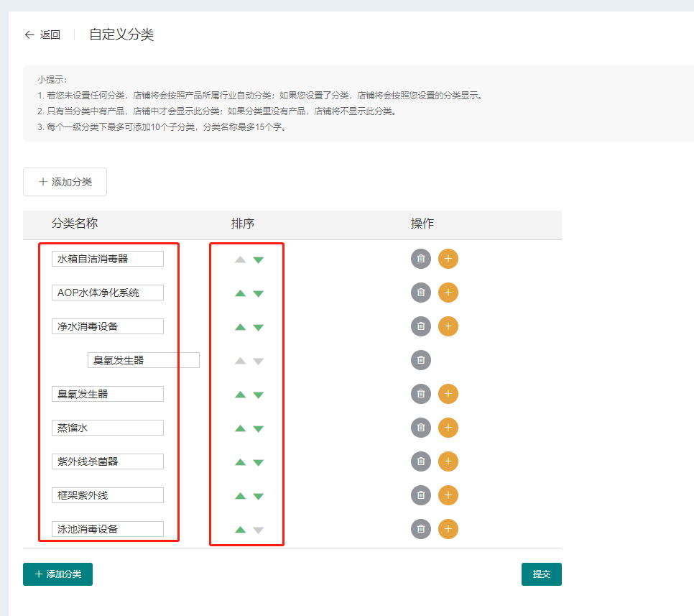Move 泳池消毒设备 up one position
Image resolution: width=694 pixels, height=616 pixels.
point(241,530)
